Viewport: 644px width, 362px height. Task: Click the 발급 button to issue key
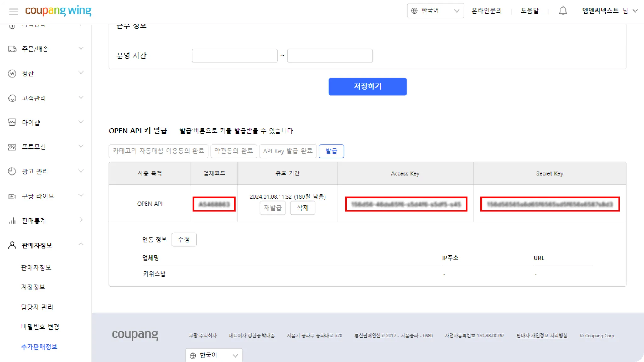[331, 151]
